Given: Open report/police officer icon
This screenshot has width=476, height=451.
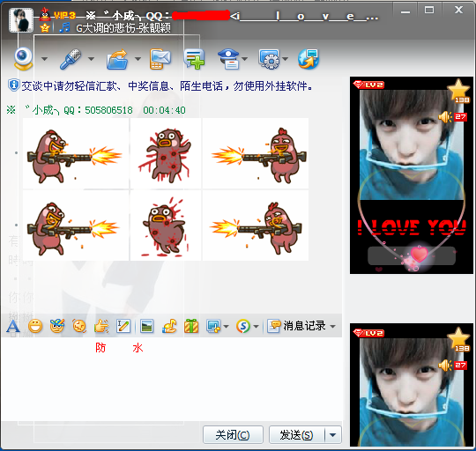Looking at the screenshot, I should (229, 59).
